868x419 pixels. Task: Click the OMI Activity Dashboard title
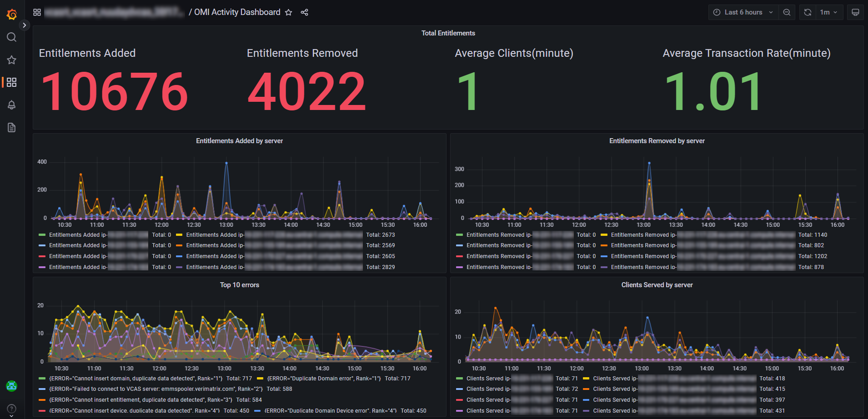pyautogui.click(x=237, y=12)
